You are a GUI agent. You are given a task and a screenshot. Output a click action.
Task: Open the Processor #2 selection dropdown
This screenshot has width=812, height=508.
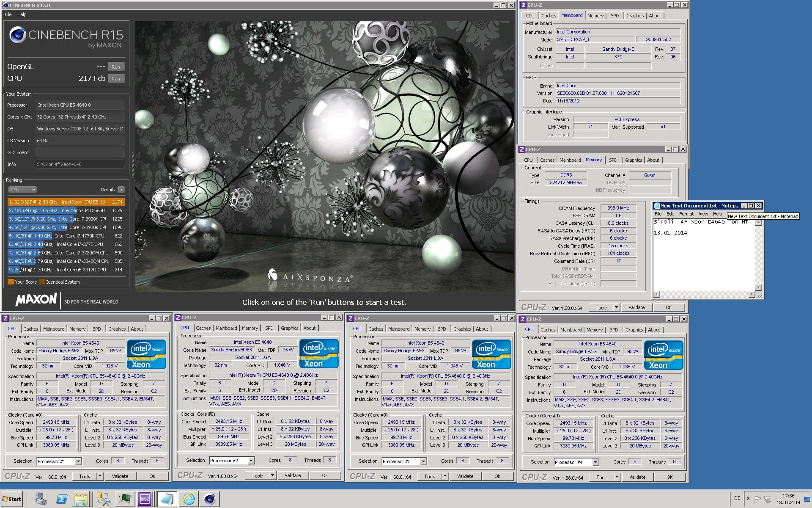click(251, 461)
